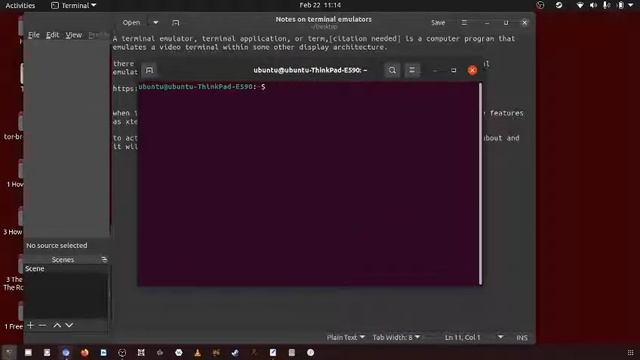Click the No source selected label
This screenshot has width=640, height=360.
pyautogui.click(x=57, y=245)
